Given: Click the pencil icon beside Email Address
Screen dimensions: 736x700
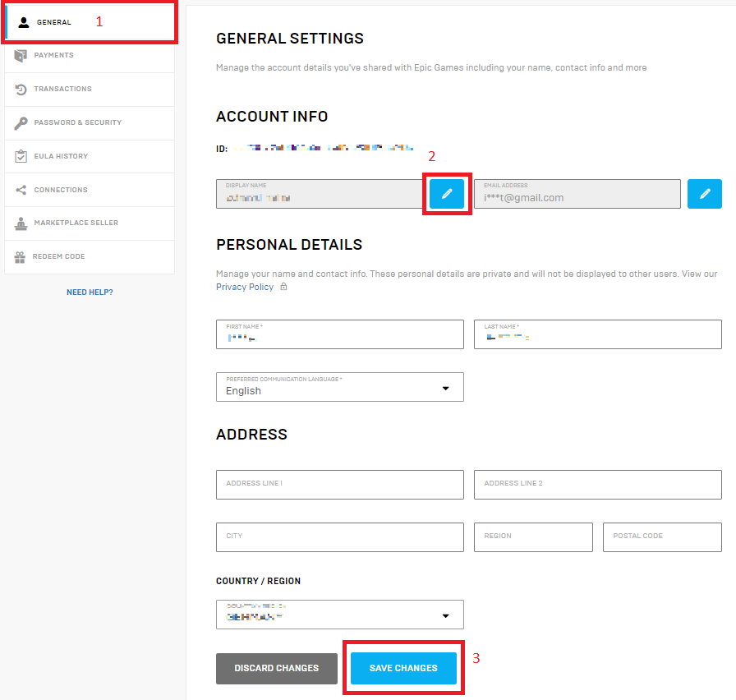Looking at the screenshot, I should tap(705, 194).
